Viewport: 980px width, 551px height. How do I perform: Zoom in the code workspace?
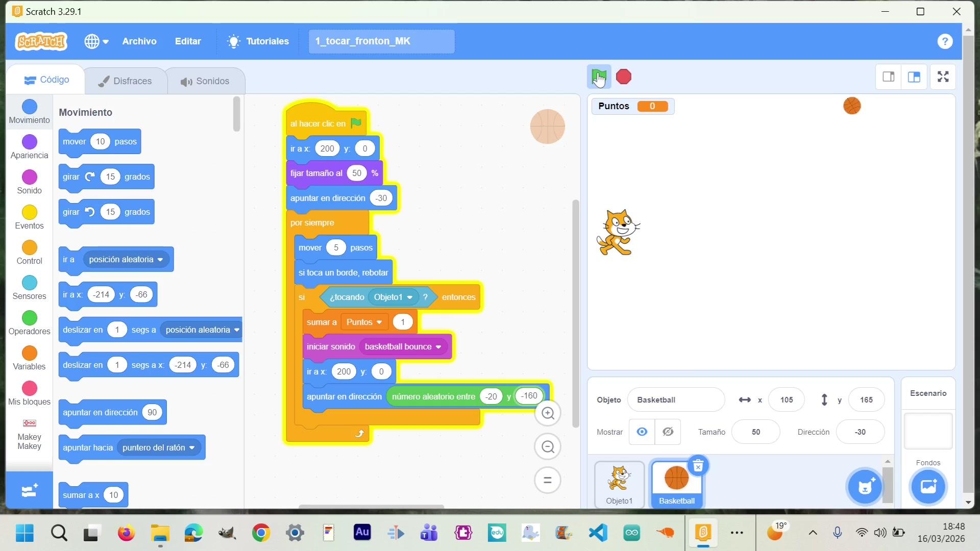click(x=548, y=413)
